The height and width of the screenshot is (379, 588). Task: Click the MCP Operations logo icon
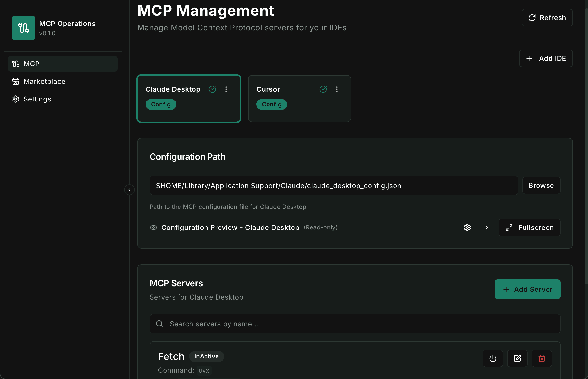(24, 28)
